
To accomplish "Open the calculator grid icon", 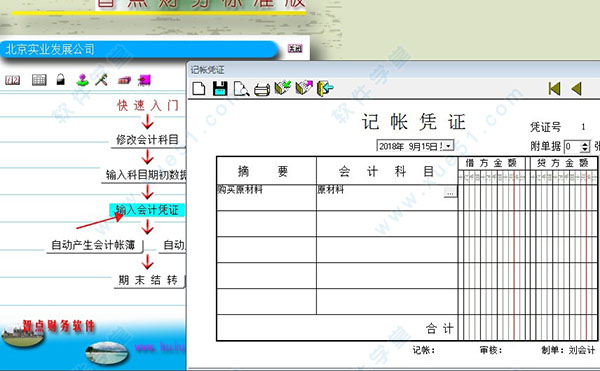I will click(x=39, y=80).
